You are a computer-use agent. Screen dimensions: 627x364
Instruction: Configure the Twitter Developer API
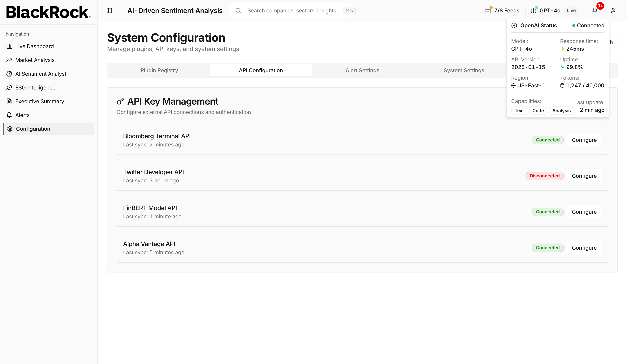tap(584, 176)
